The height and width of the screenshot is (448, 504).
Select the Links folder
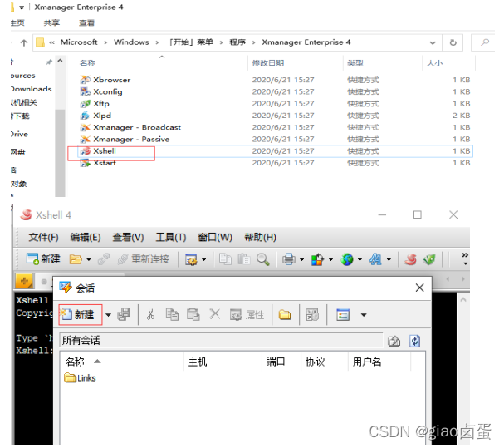tap(80, 378)
